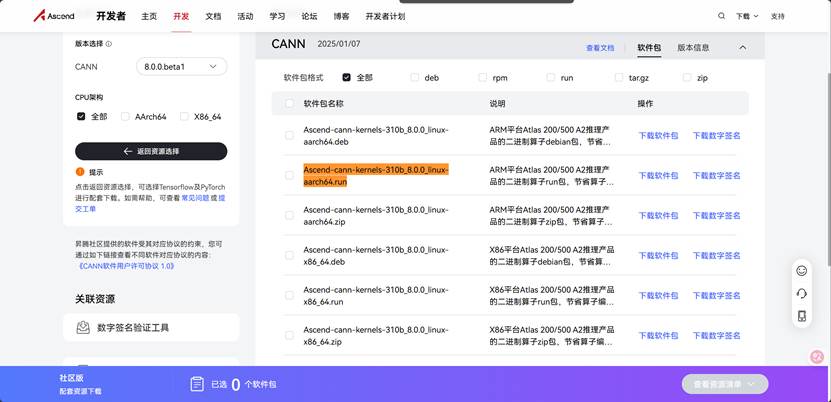Switch to the 软件包 tab
The width and height of the screenshot is (831, 402).
[x=649, y=48]
